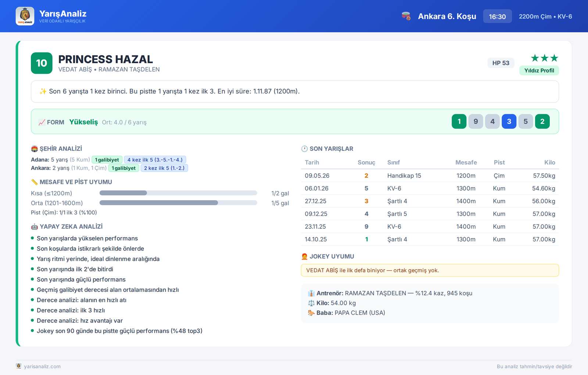588x375 pixels.
Task: Click the three-star rating icons
Action: (x=545, y=58)
